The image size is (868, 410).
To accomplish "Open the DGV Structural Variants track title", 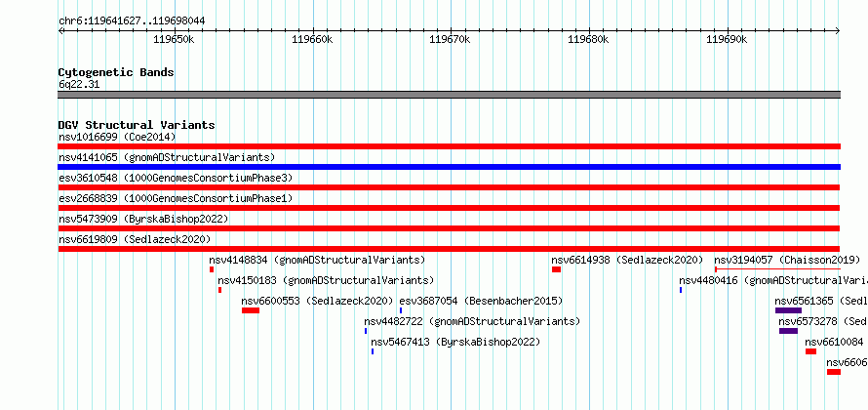I will (x=137, y=125).
